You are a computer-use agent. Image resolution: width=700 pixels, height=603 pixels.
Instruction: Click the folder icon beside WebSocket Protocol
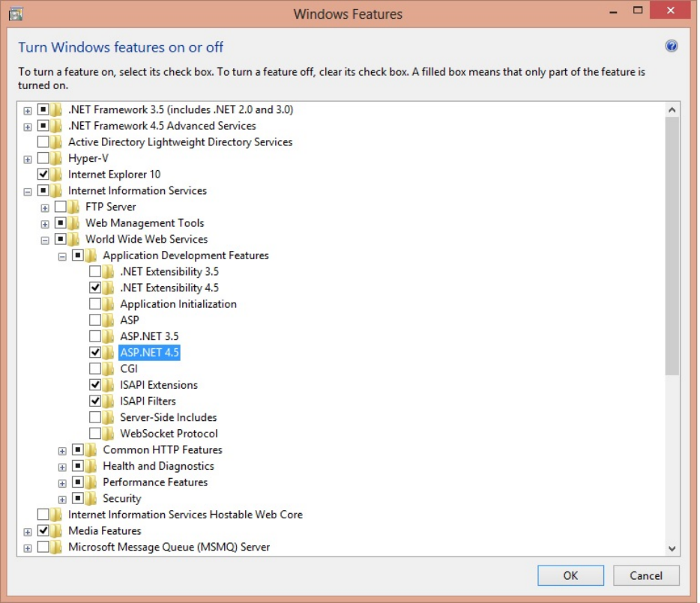click(108, 434)
